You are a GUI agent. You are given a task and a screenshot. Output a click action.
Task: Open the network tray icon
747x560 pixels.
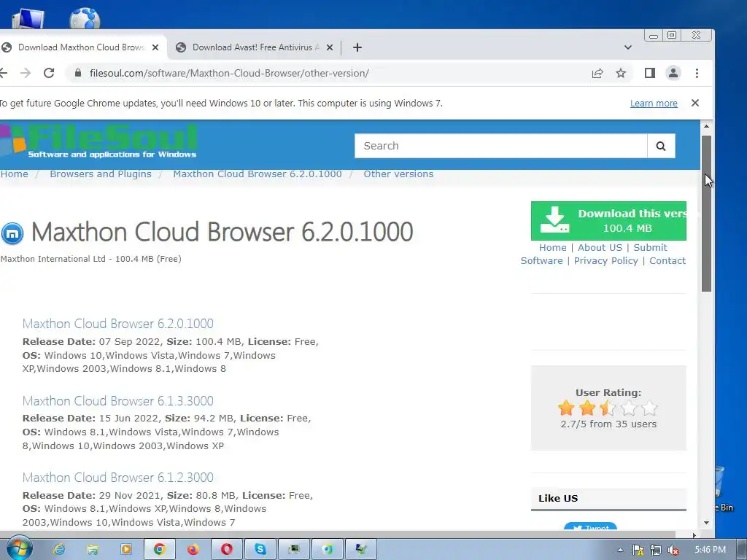click(656, 550)
